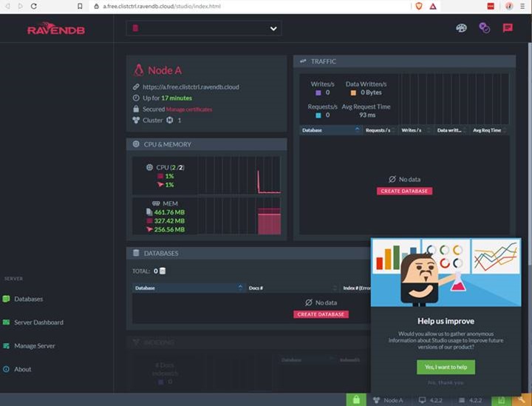Open About in the sidebar
The image size is (532, 406).
(x=23, y=369)
